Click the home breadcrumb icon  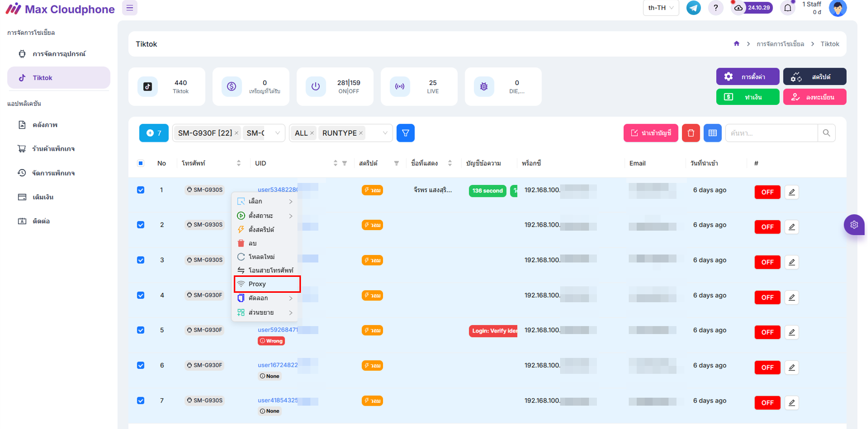[x=736, y=44]
